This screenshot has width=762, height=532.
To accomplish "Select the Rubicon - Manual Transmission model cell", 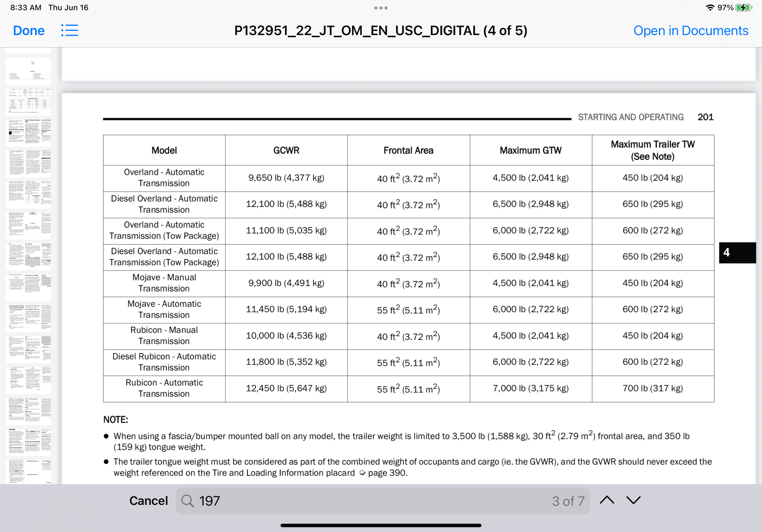I will [x=164, y=336].
